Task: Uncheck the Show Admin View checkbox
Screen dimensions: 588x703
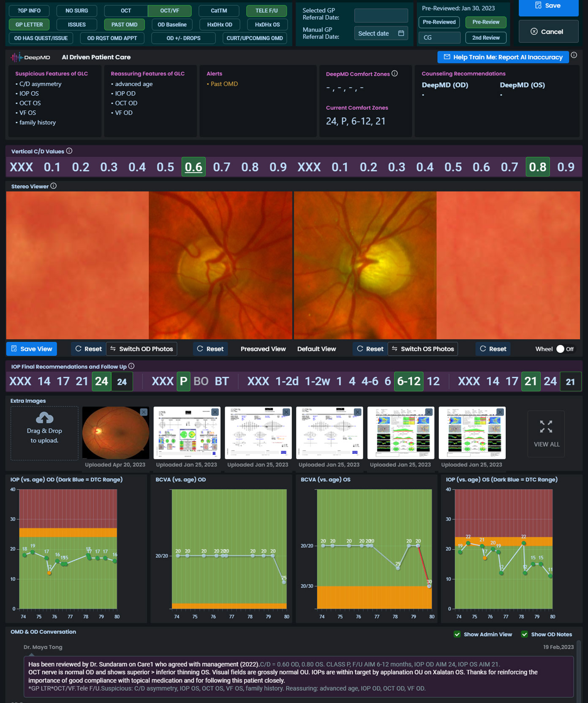Action: pos(457,634)
